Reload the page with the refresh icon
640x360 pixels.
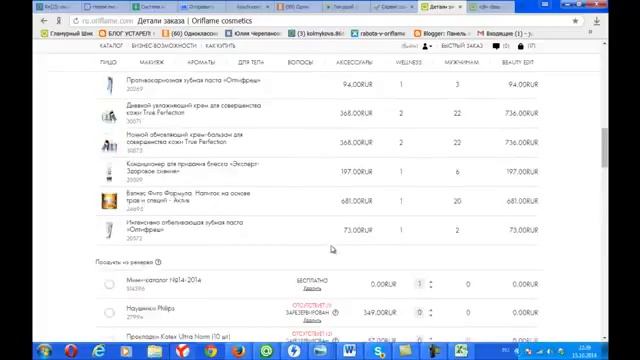coord(76,21)
